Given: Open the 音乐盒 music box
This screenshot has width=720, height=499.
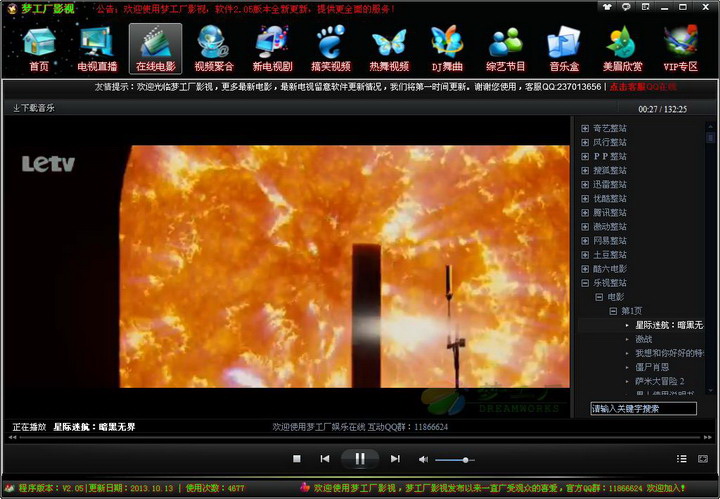Looking at the screenshot, I should pos(564,47).
